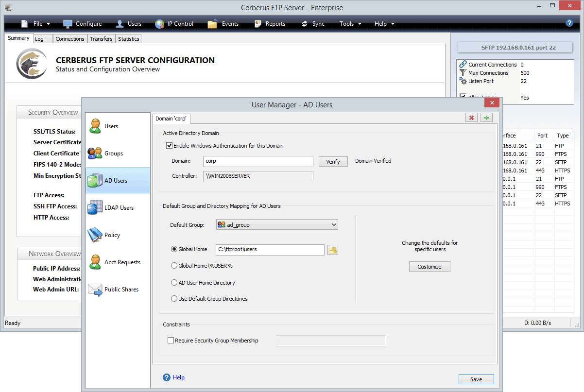Open the Default Group dropdown
The image size is (584, 392).
pyautogui.click(x=277, y=225)
